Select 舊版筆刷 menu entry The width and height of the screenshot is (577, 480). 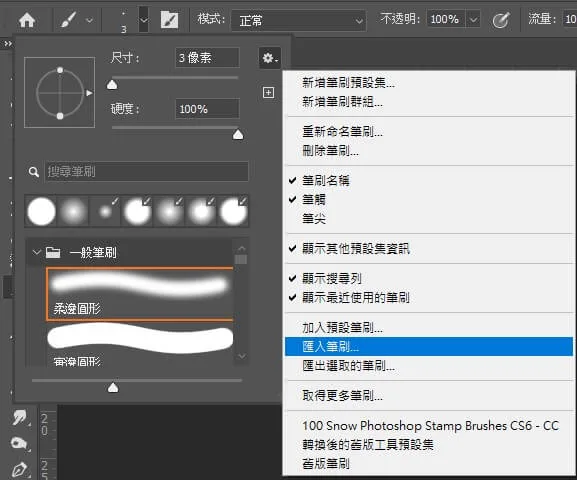click(429, 464)
